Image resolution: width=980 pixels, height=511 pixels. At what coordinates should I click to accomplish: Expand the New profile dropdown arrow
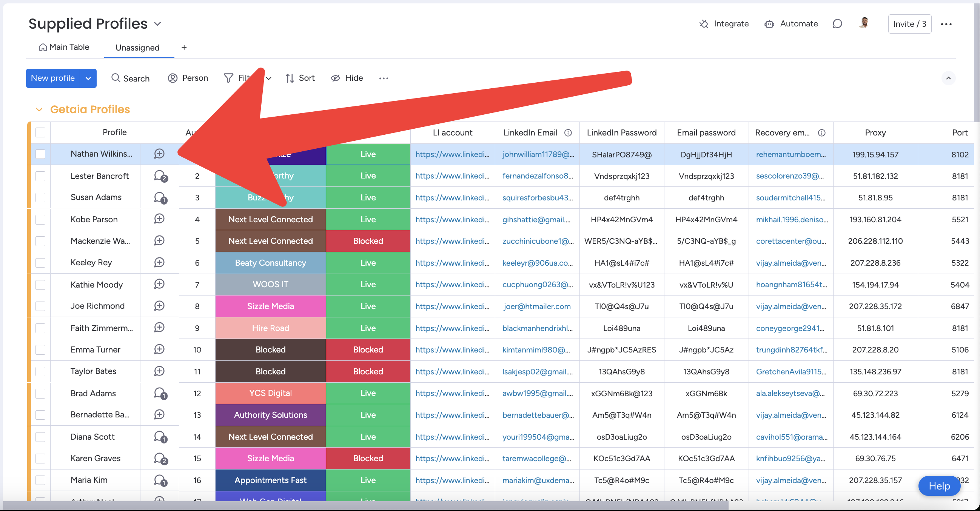(88, 78)
